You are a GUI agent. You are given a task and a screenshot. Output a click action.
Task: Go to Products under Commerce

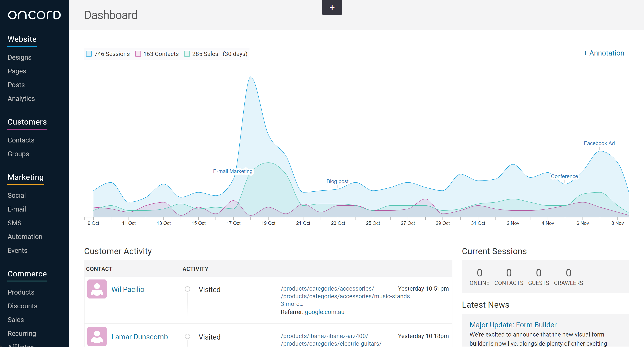pyautogui.click(x=21, y=292)
